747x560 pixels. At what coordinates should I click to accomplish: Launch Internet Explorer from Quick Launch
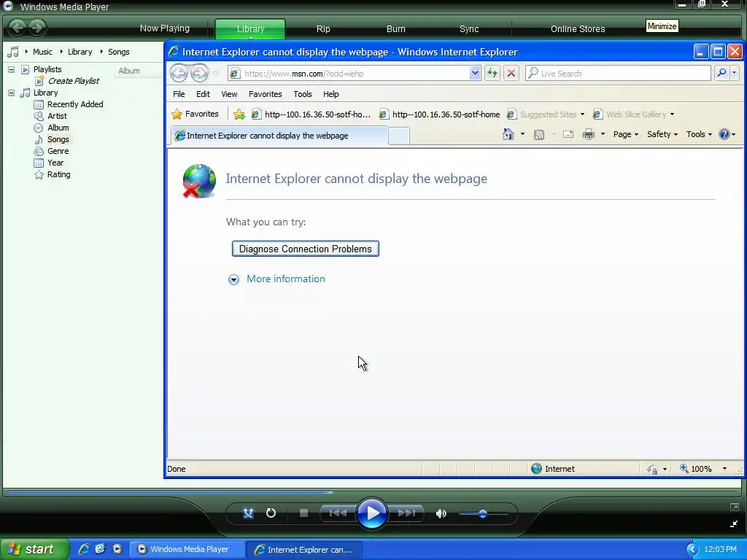coord(83,549)
